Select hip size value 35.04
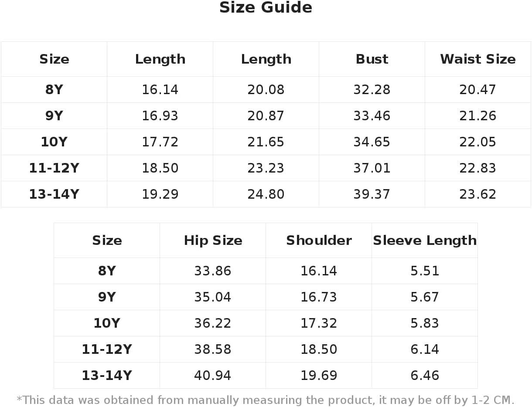The height and width of the screenshot is (407, 532). click(213, 297)
